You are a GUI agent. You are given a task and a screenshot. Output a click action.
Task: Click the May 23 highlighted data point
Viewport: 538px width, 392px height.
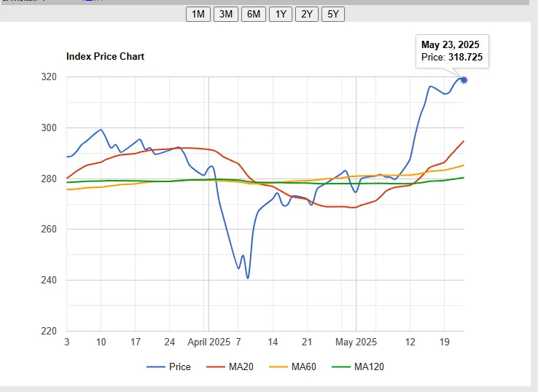point(464,80)
